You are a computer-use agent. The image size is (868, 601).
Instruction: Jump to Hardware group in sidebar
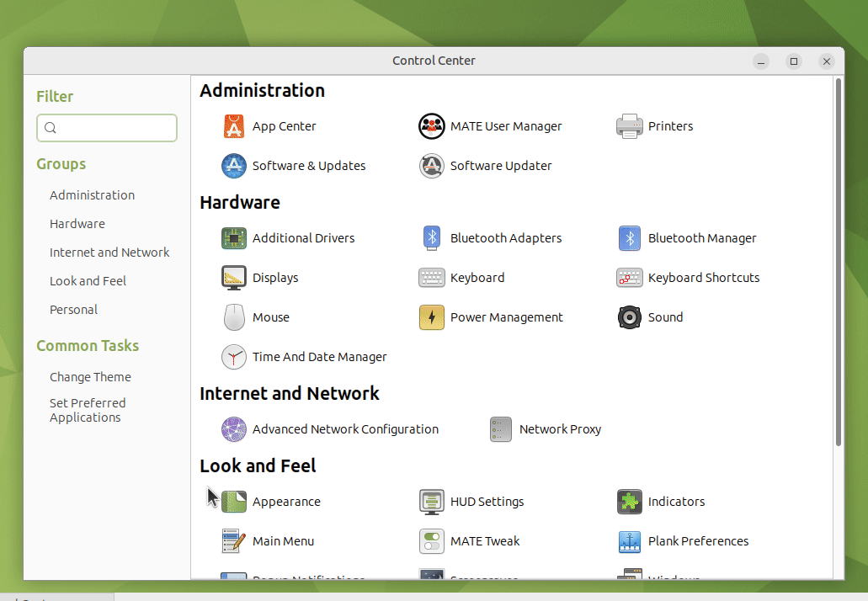pyautogui.click(x=77, y=224)
